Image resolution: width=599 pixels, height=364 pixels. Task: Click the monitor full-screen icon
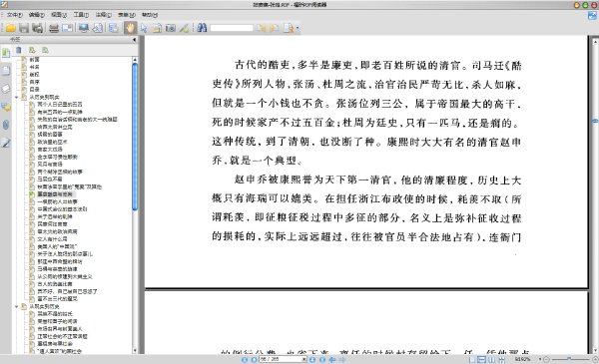coord(84,28)
